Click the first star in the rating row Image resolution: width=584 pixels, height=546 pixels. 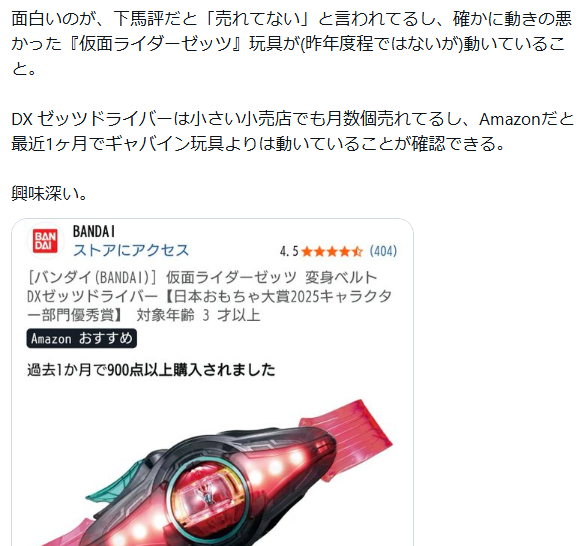pos(307,252)
